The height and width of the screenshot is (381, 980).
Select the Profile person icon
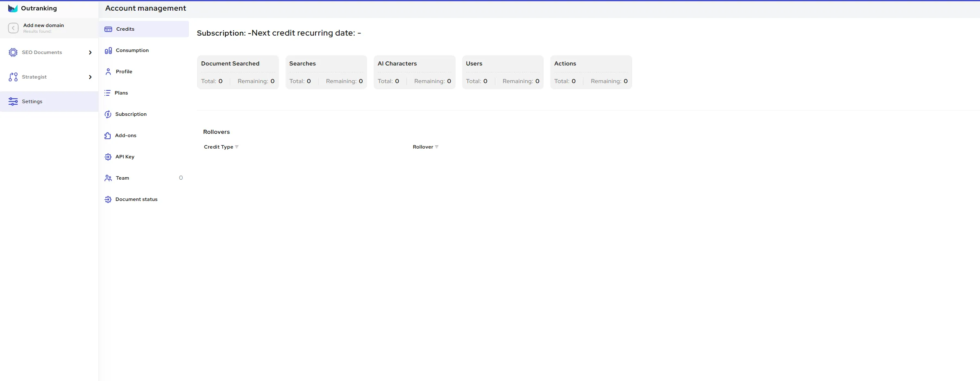(x=108, y=71)
